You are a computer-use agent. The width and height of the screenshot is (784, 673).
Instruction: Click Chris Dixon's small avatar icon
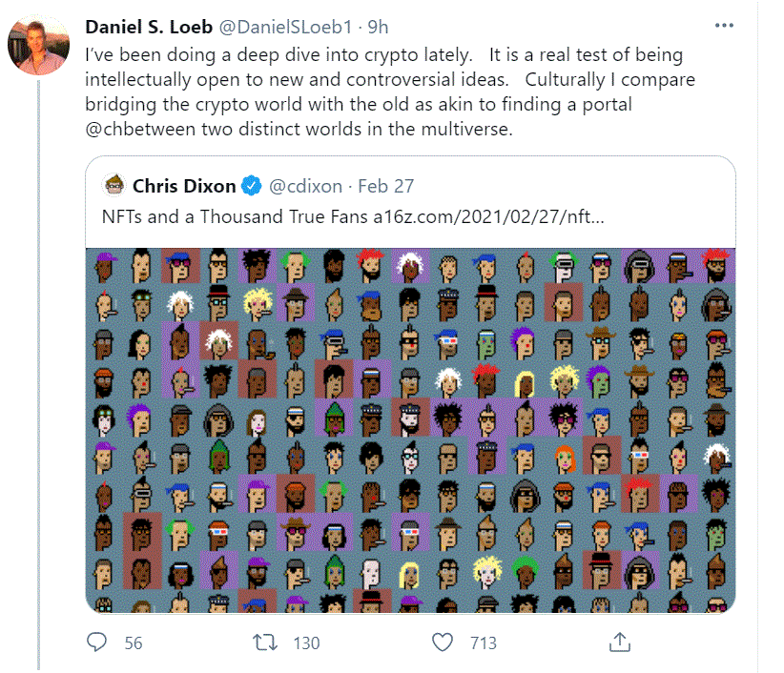point(113,185)
